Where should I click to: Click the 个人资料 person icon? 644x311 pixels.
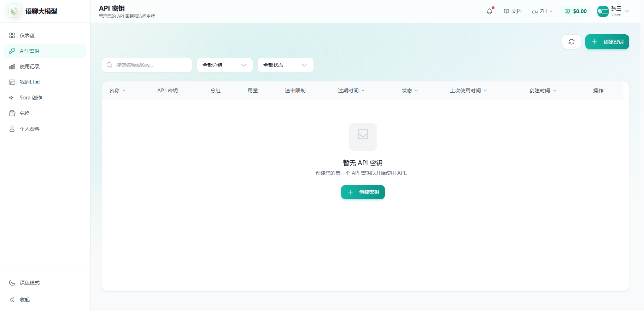(12, 129)
